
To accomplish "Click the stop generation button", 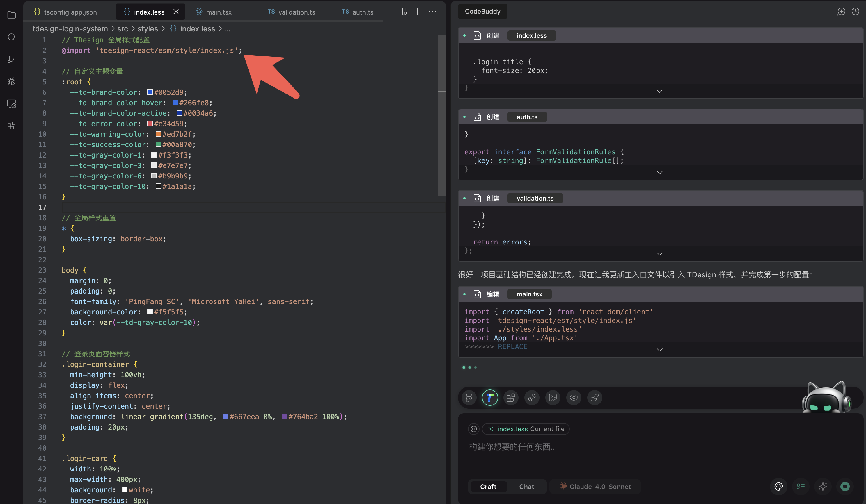I will (845, 487).
